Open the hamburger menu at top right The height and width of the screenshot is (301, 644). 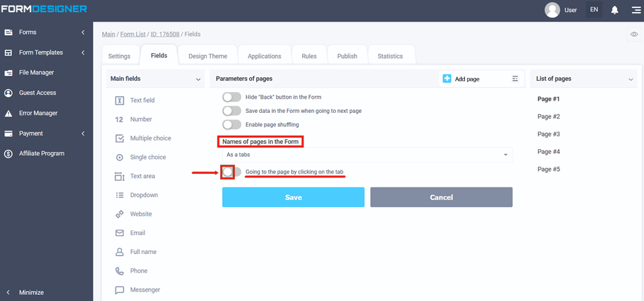[x=635, y=10]
